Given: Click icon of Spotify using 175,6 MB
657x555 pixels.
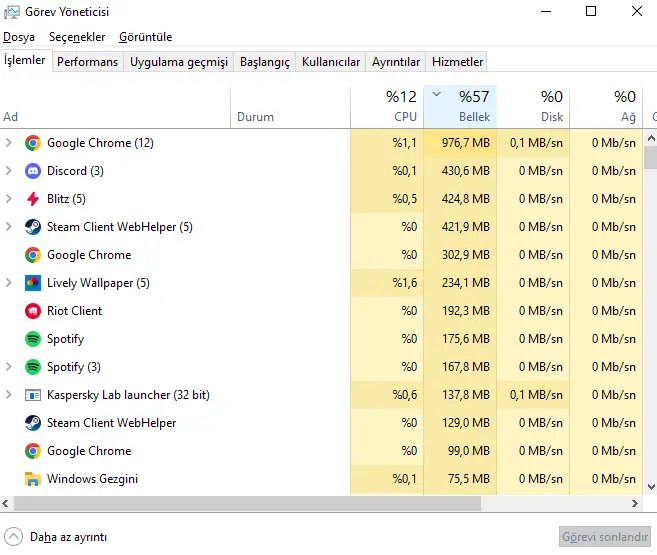Looking at the screenshot, I should 33,339.
